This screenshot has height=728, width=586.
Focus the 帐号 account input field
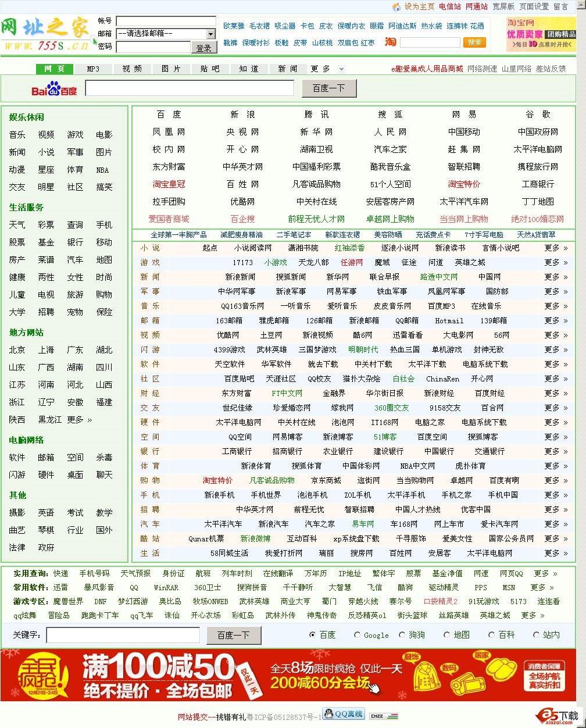coord(166,22)
